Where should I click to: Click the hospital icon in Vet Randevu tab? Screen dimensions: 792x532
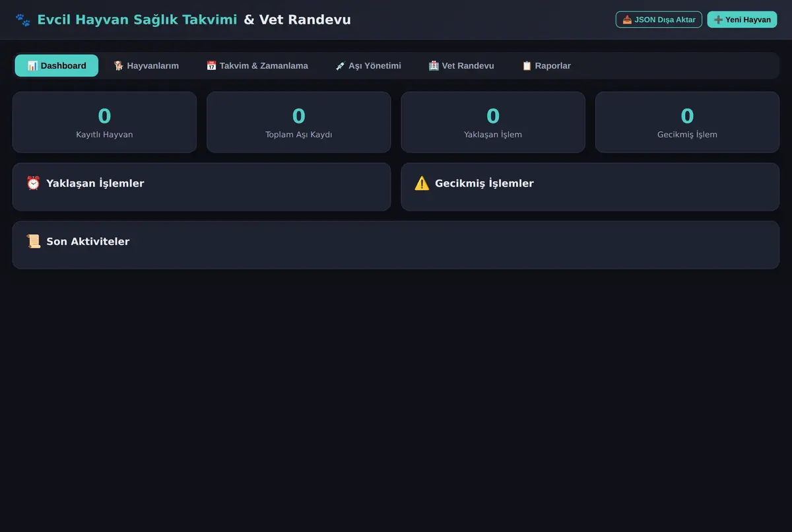coord(434,65)
